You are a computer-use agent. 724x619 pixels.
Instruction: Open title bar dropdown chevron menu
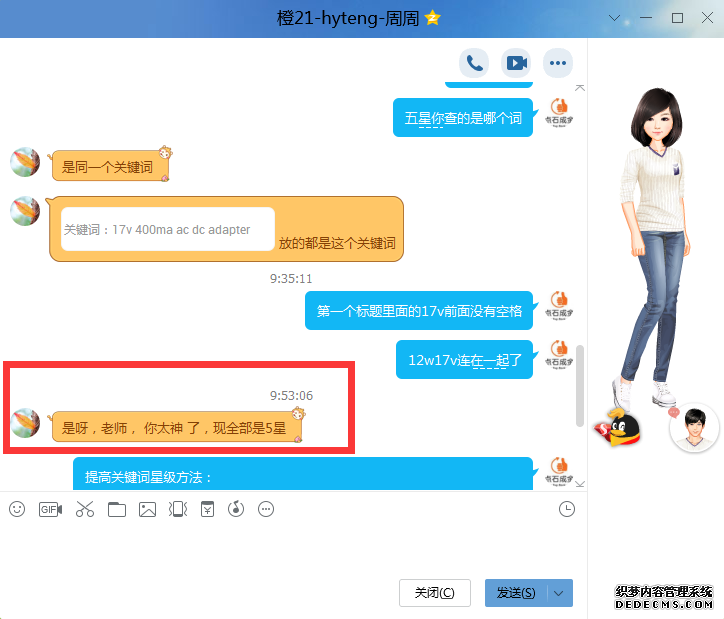(x=614, y=18)
